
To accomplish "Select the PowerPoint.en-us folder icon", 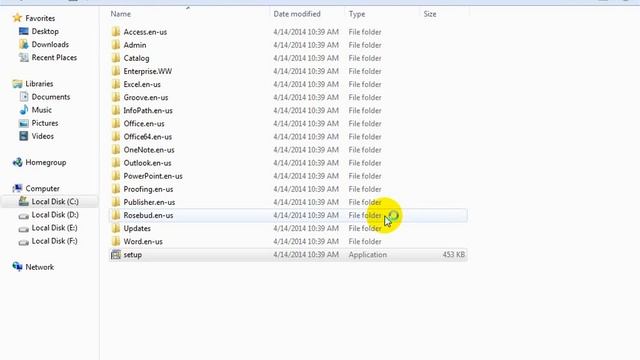I will click(116, 176).
